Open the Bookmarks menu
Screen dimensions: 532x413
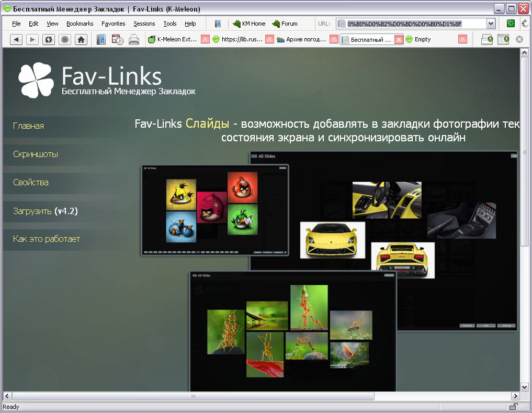click(80, 24)
